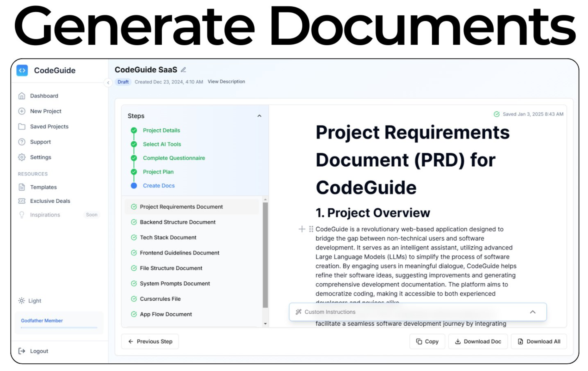The width and height of the screenshot is (588, 371).
Task: Click the six-dot drag handle icon
Action: click(x=311, y=229)
